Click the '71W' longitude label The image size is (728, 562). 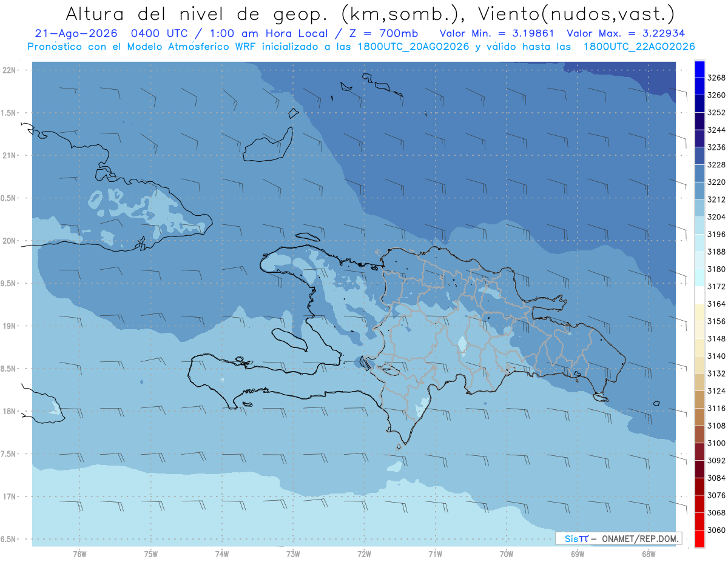pyautogui.click(x=435, y=554)
